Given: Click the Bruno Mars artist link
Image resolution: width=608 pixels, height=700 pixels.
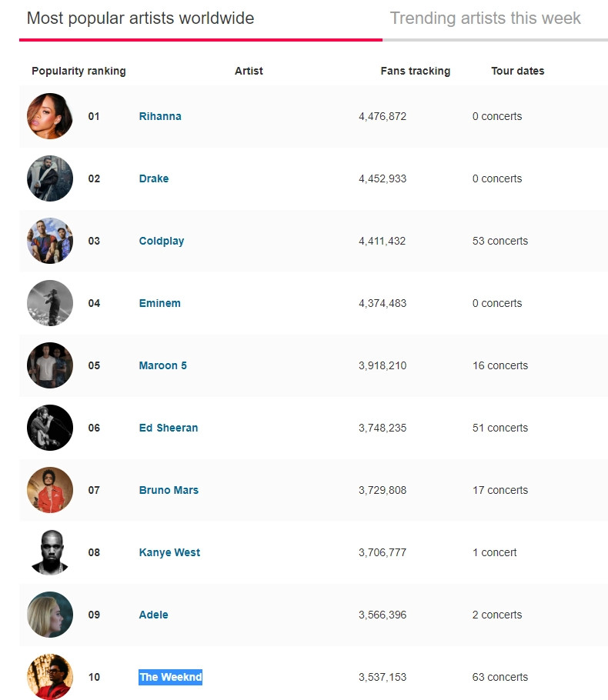Looking at the screenshot, I should pyautogui.click(x=169, y=490).
